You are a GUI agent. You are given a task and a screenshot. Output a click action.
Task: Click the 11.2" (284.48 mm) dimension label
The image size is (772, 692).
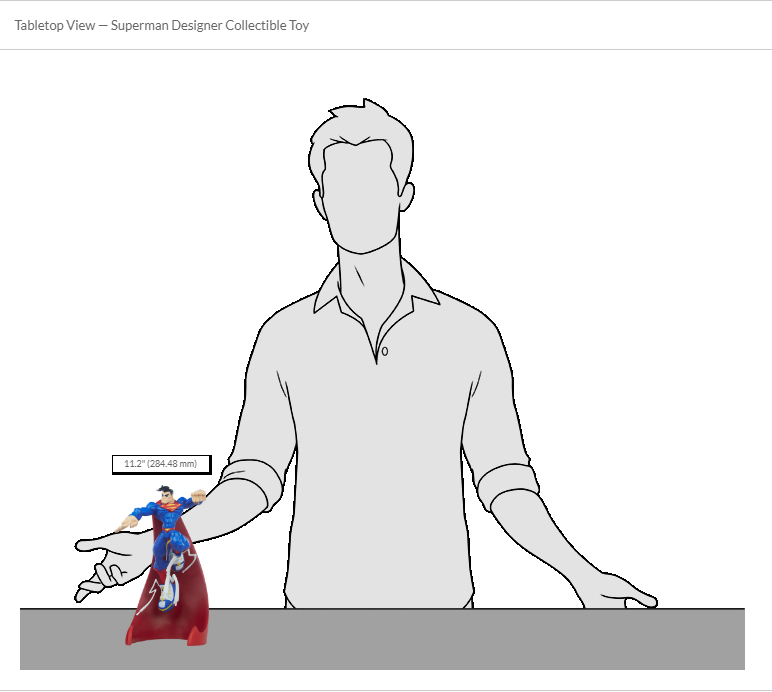coord(161,464)
